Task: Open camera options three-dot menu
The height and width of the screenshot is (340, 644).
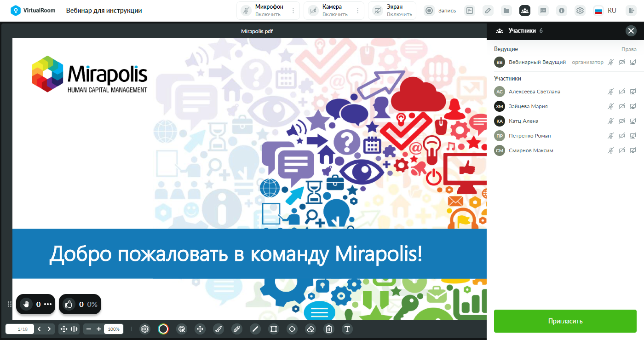Action: [x=357, y=11]
